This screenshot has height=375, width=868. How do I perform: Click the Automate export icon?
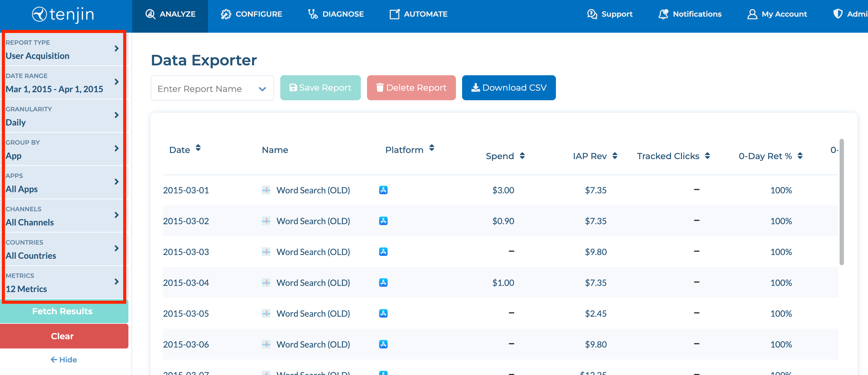click(x=394, y=14)
